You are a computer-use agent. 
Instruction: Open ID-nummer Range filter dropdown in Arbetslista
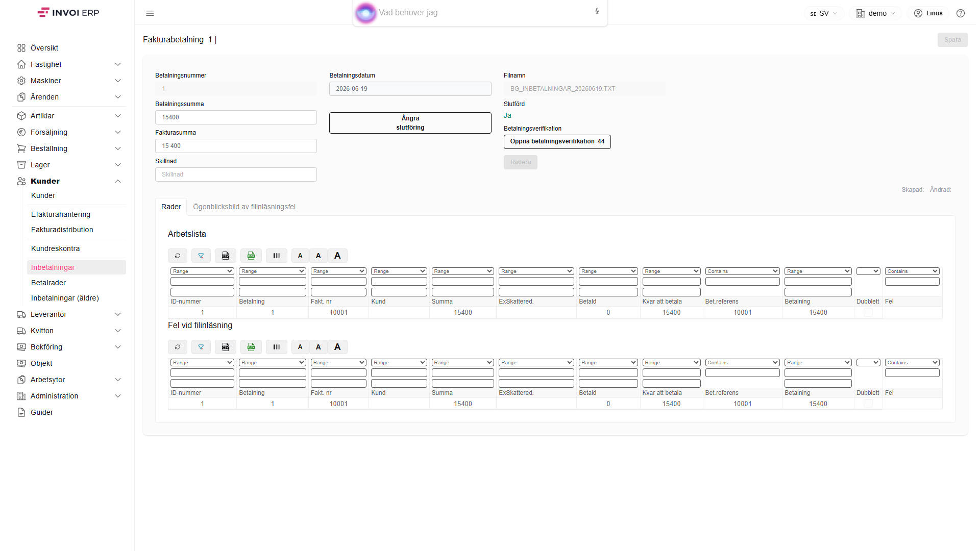202,271
